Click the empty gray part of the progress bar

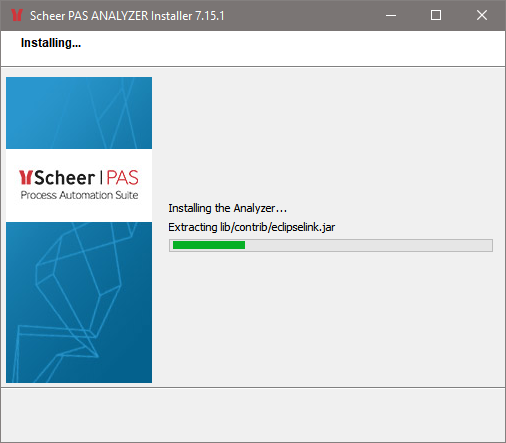click(x=368, y=245)
